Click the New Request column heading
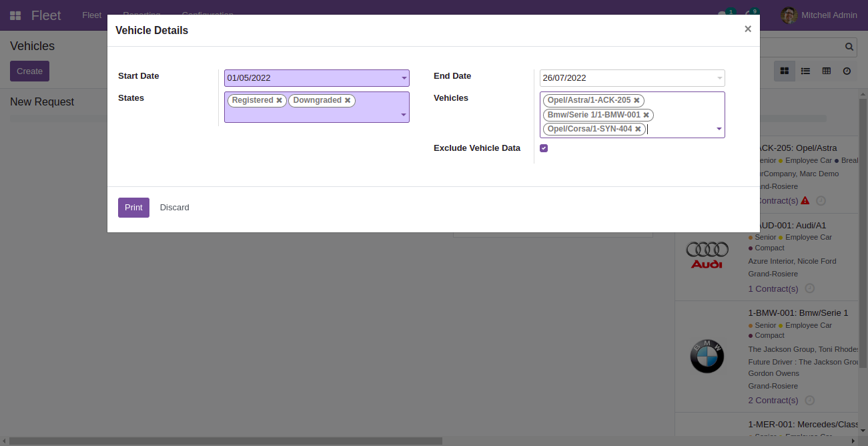The height and width of the screenshot is (446, 868). coord(42,101)
